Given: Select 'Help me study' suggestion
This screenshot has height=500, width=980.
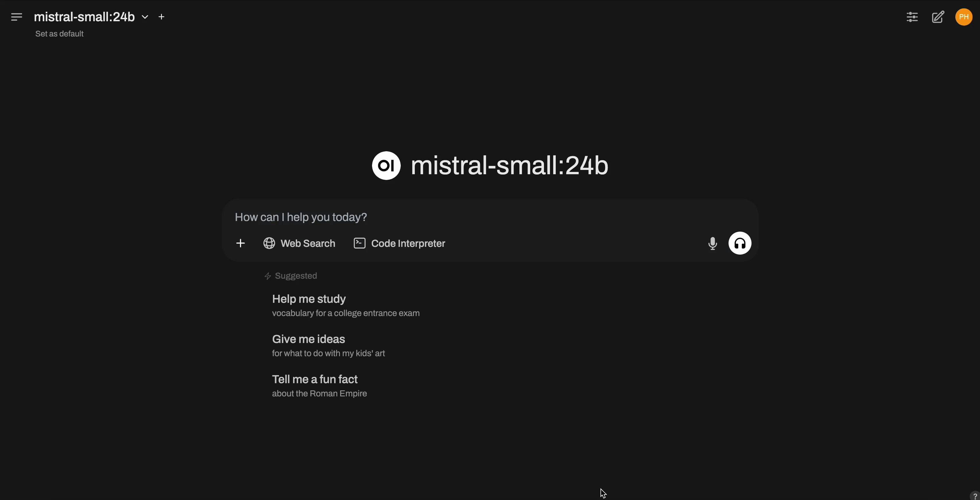Looking at the screenshot, I should pos(346,306).
